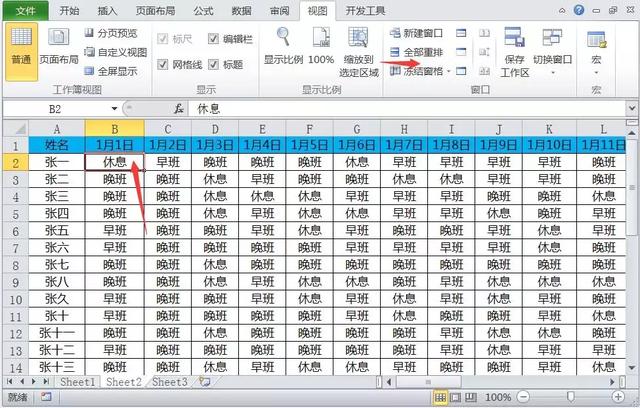Click Zoom to Selection (缩放到选定区域)
This screenshot has width=640, height=408.
[x=359, y=52]
